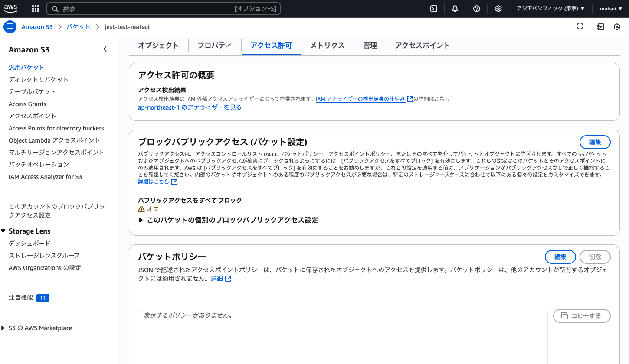Click the info icon near top right
The width and height of the screenshot is (629, 364).
point(580,26)
